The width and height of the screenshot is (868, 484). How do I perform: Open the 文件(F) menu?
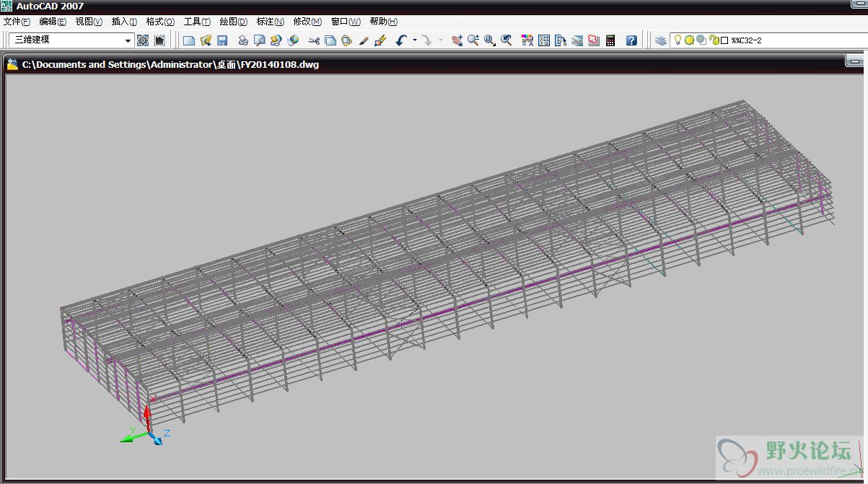[17, 22]
